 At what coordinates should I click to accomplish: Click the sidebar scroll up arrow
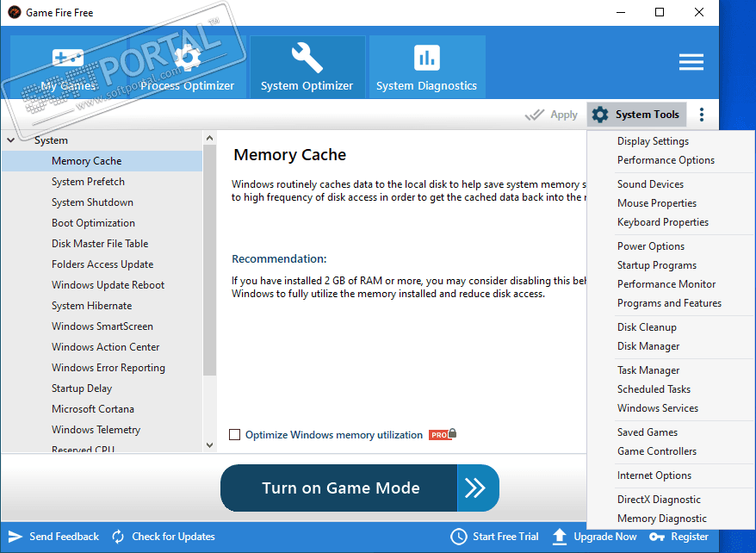tap(209, 139)
